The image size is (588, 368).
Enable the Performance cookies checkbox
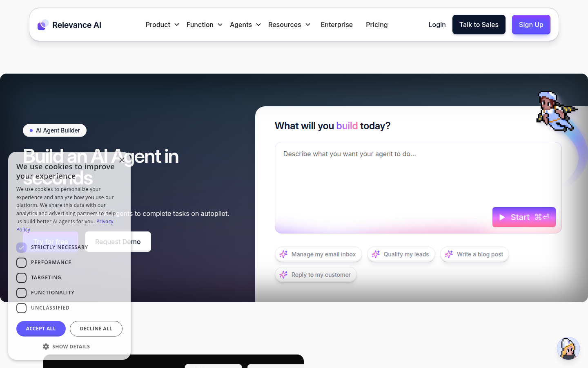22,263
